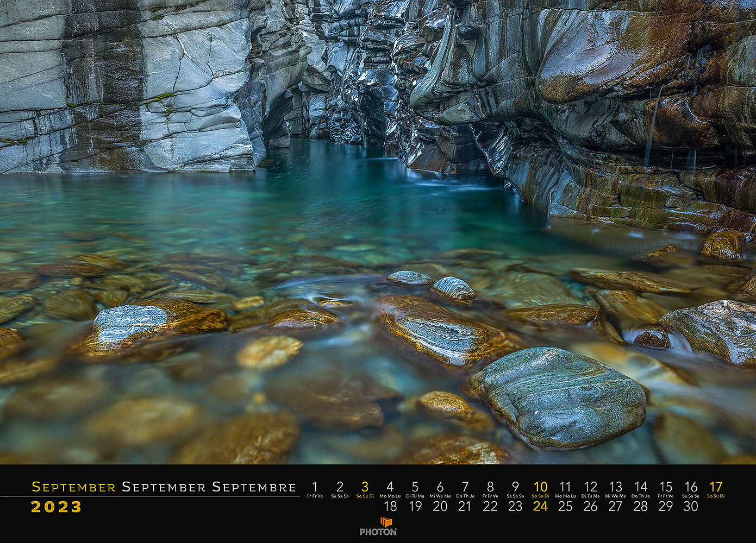The image size is (756, 543).
Task: Choose date 10 highlighted in yellow
Action: pyautogui.click(x=540, y=487)
